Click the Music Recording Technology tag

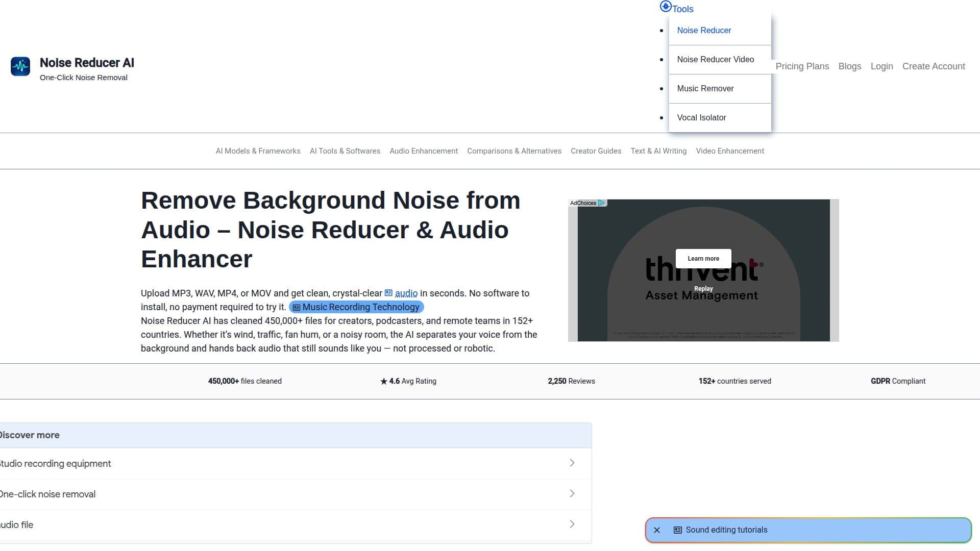[356, 307]
